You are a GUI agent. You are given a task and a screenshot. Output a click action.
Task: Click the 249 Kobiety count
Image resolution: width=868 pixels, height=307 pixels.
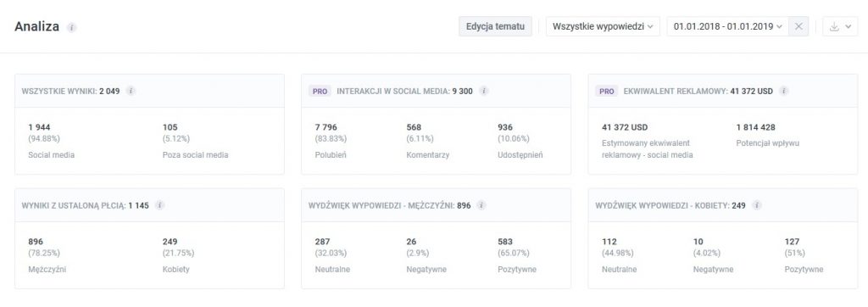170,242
